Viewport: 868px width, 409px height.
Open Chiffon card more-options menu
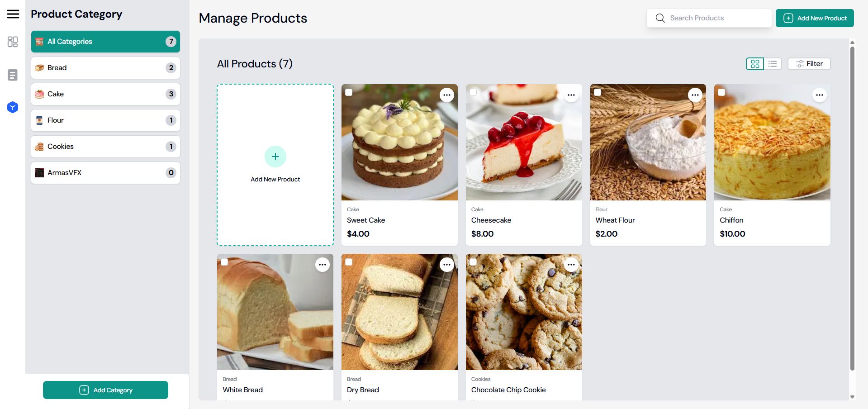[819, 95]
